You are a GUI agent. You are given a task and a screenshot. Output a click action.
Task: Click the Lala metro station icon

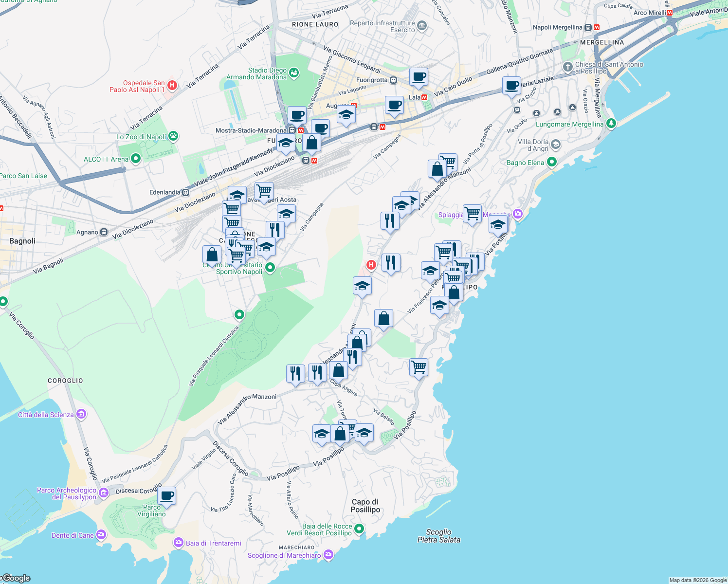pos(425,96)
